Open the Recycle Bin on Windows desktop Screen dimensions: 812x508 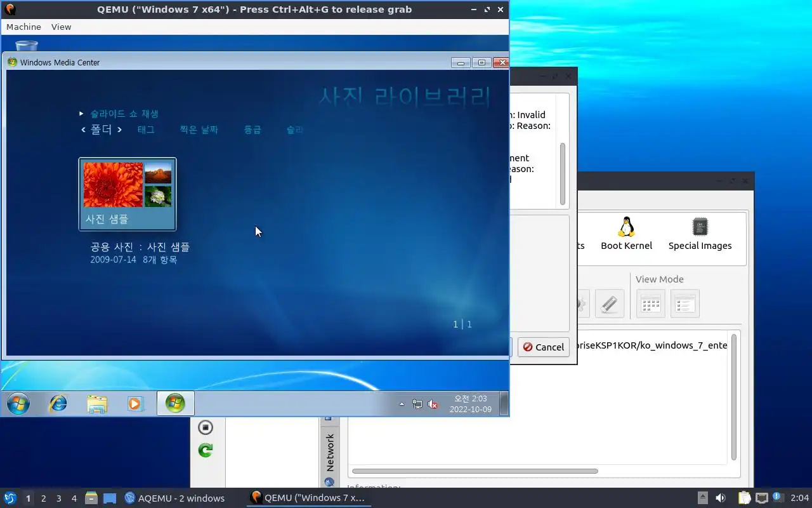[x=27, y=46]
